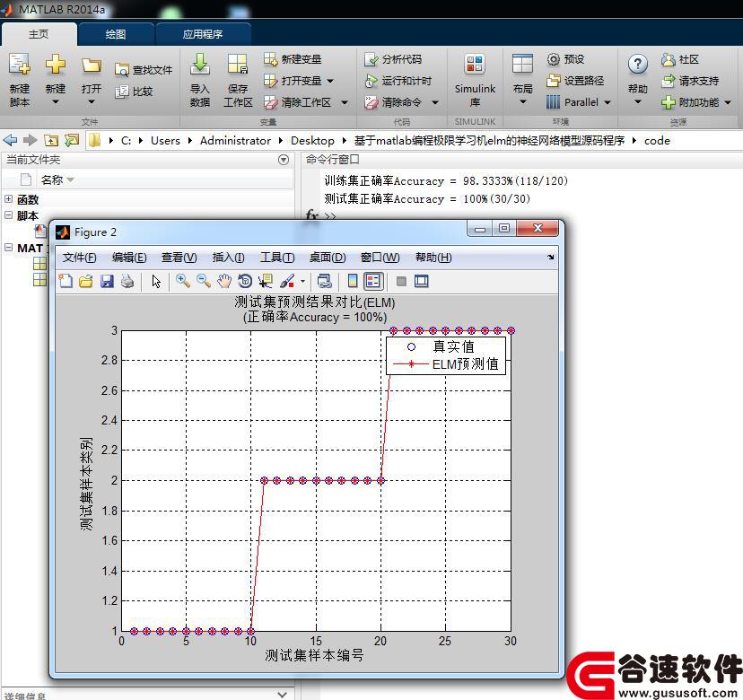Click the code folder in address path

657,141
